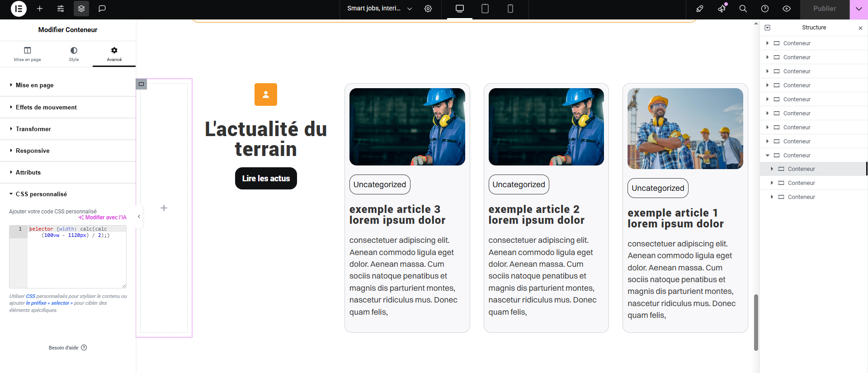Image resolution: width=868 pixels, height=373 pixels.
Task: Click the container handle icon on canvas
Action: pyautogui.click(x=142, y=84)
